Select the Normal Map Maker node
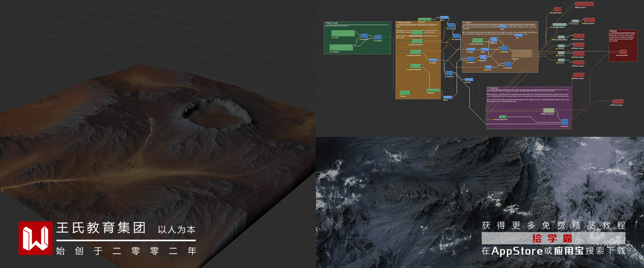The height and width of the screenshot is (268, 644). click(561, 37)
